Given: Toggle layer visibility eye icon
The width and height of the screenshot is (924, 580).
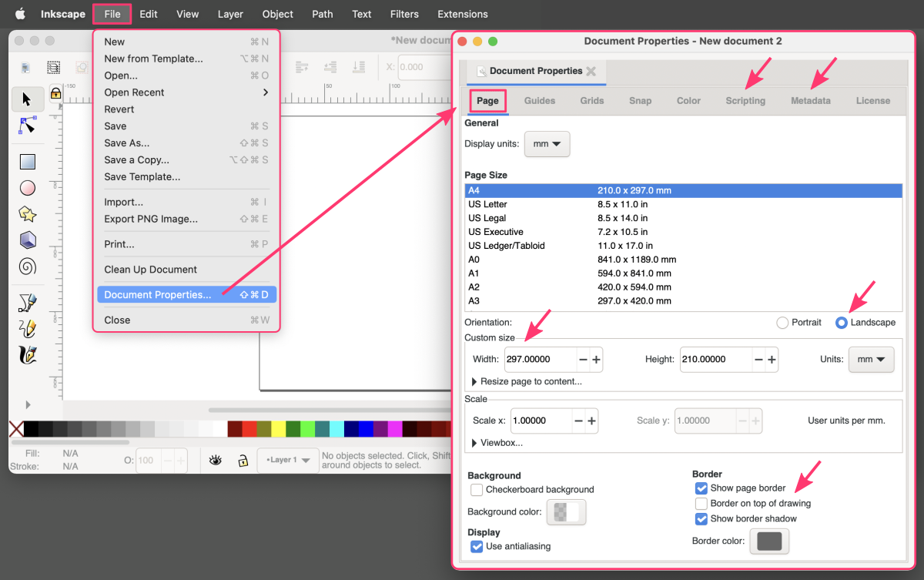Looking at the screenshot, I should coord(216,461).
